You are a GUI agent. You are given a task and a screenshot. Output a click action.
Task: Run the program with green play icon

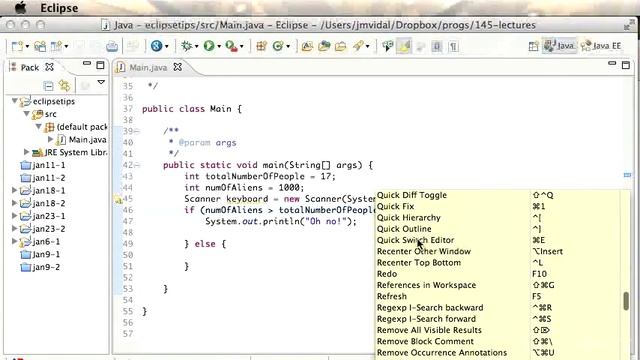[209, 46]
